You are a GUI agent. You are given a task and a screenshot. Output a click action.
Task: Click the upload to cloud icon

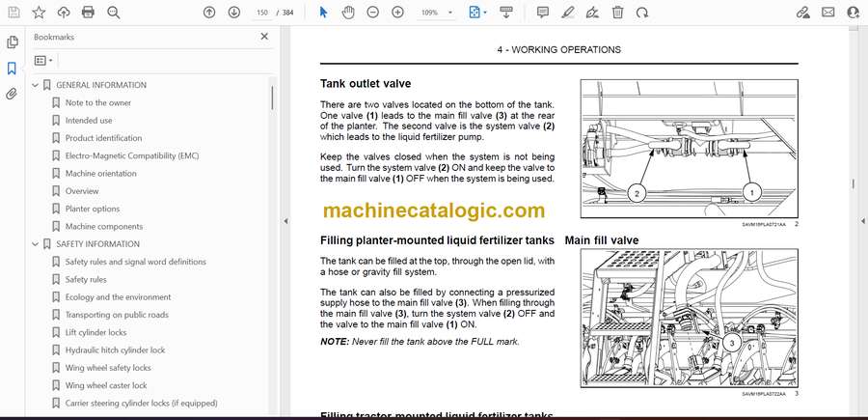click(64, 13)
